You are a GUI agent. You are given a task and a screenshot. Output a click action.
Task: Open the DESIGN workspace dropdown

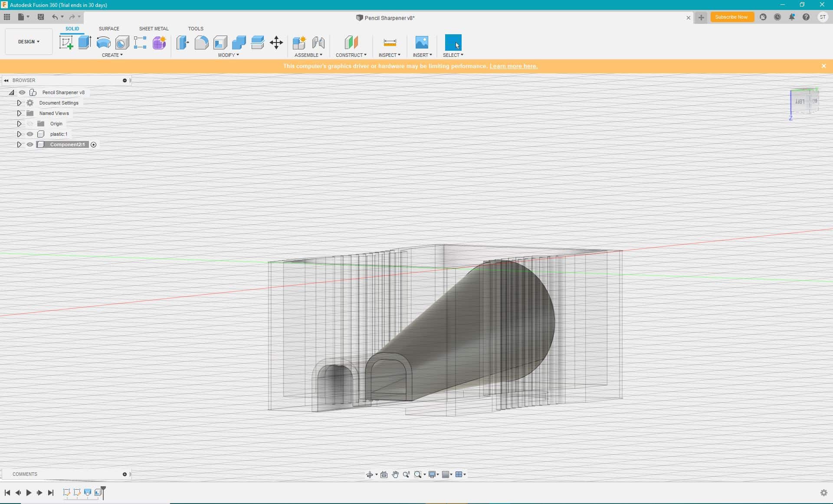pos(29,42)
